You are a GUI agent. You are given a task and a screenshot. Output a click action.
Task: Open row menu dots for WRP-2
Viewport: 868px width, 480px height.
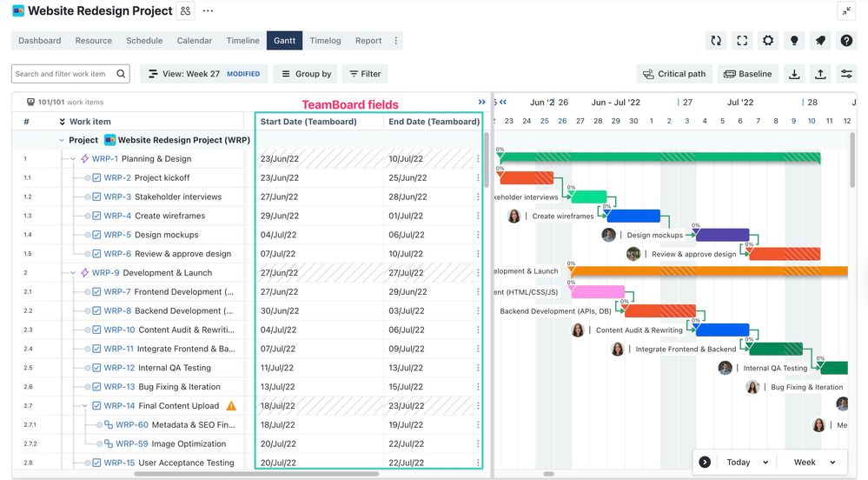[x=478, y=178]
